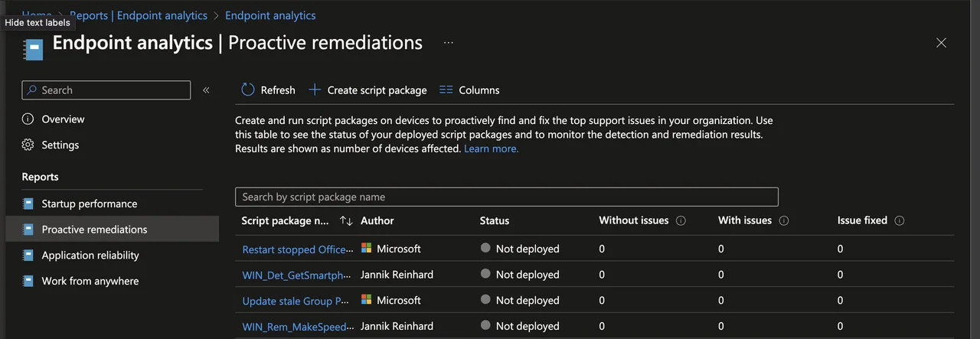Sort by Script package name arrows icon
The image size is (980, 339).
(x=346, y=220)
